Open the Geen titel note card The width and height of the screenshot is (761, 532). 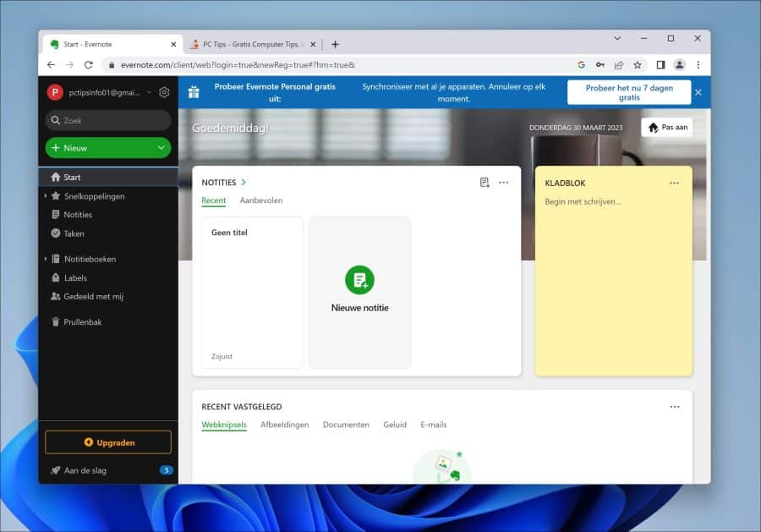coord(252,293)
